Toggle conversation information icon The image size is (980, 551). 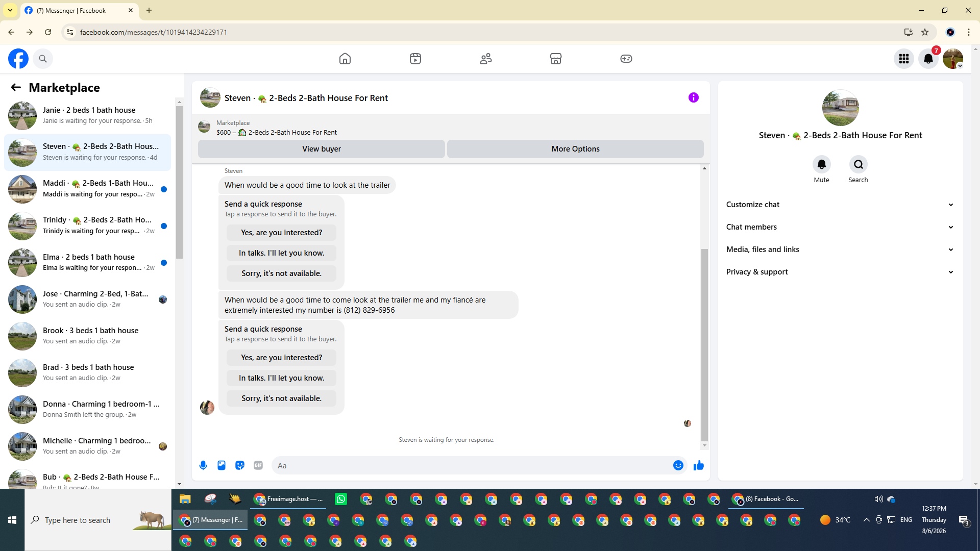(694, 97)
